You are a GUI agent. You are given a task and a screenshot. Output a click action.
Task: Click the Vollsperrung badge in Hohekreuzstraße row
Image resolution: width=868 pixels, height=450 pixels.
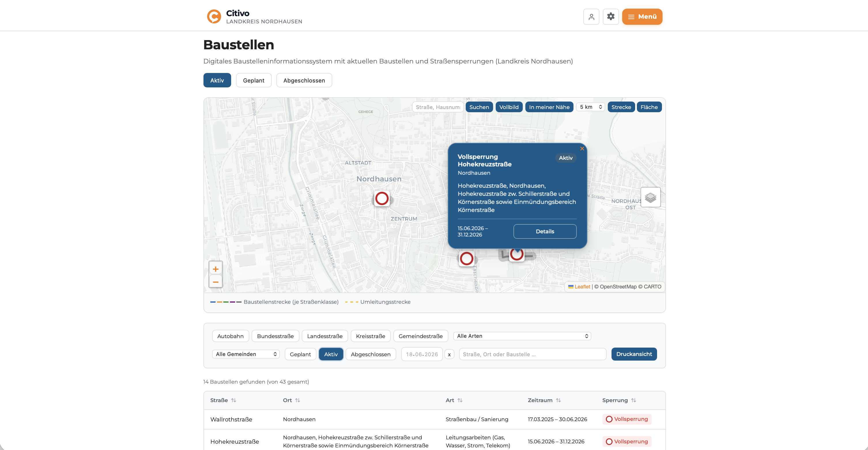tap(627, 442)
